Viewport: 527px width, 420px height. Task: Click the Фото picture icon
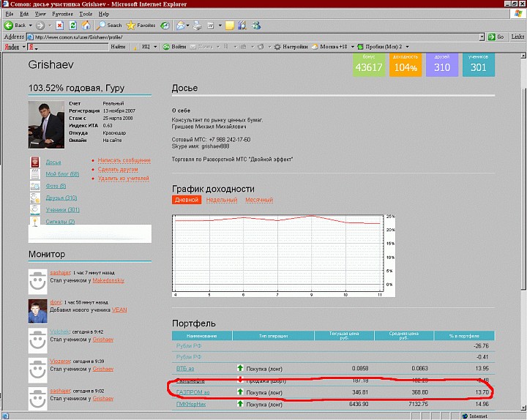35,186
